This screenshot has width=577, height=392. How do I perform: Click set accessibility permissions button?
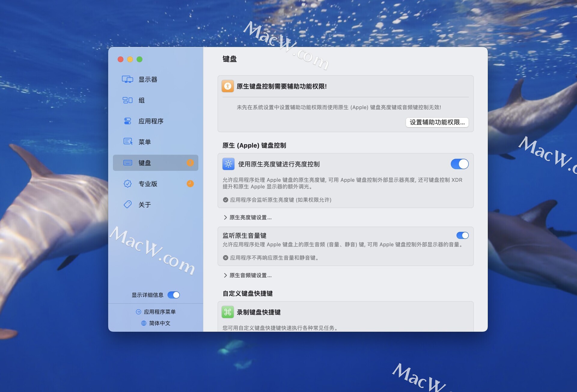[437, 122]
